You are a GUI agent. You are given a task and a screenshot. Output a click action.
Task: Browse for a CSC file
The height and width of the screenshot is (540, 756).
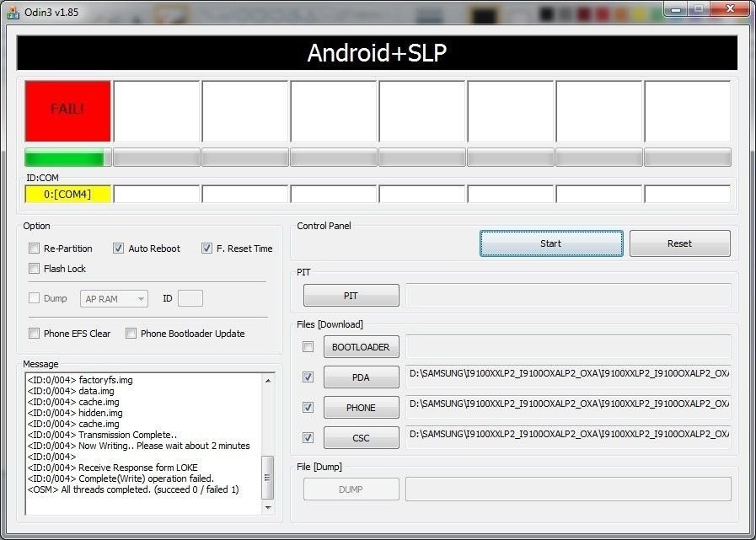click(361, 438)
